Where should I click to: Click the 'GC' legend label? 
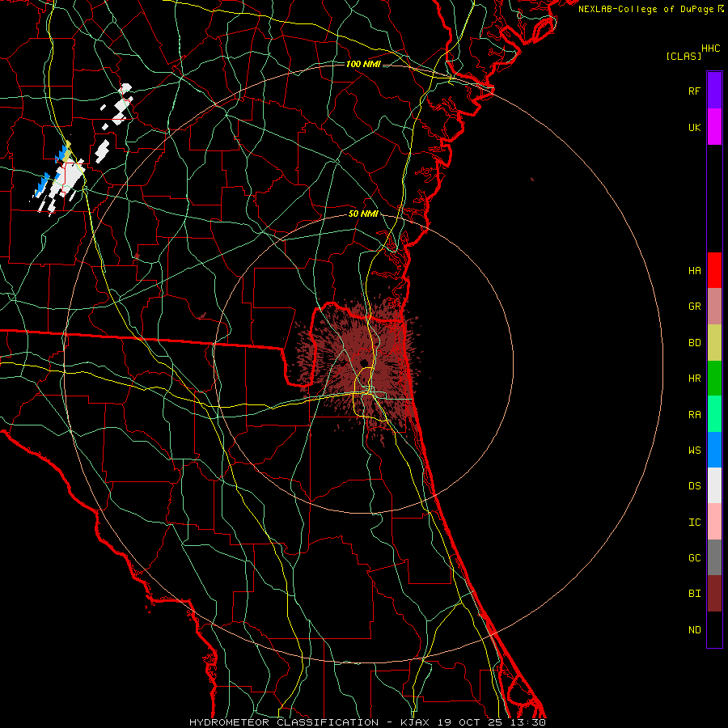694,558
